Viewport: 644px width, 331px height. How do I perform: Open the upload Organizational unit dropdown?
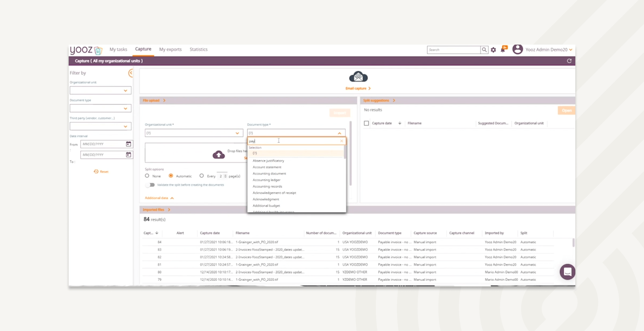click(194, 133)
